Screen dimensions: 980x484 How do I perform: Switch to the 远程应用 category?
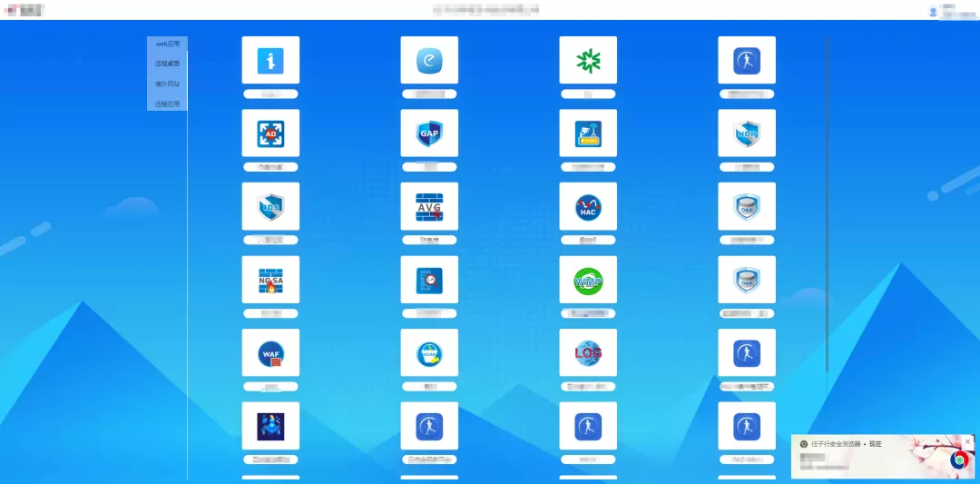tap(167, 104)
